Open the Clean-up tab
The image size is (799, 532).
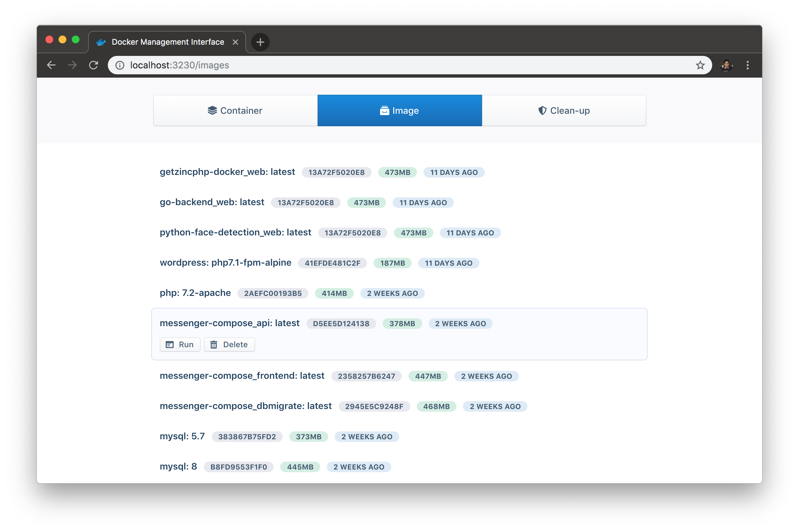pos(564,110)
